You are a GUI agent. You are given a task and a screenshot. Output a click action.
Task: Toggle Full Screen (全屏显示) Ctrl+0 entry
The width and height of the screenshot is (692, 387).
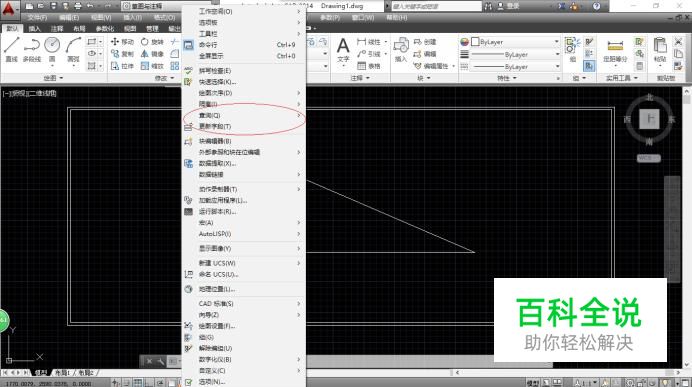tap(244, 56)
